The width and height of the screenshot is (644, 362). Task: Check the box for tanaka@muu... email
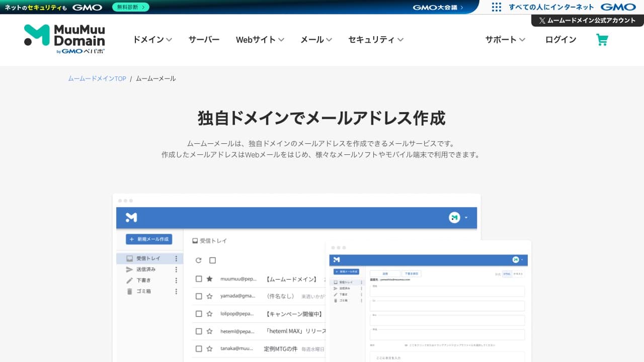tap(199, 348)
